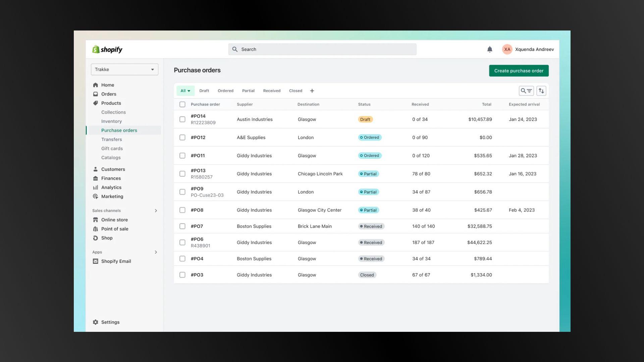This screenshot has height=362, width=644.
Task: Select checkbox for order #PO7
Action: point(182,226)
